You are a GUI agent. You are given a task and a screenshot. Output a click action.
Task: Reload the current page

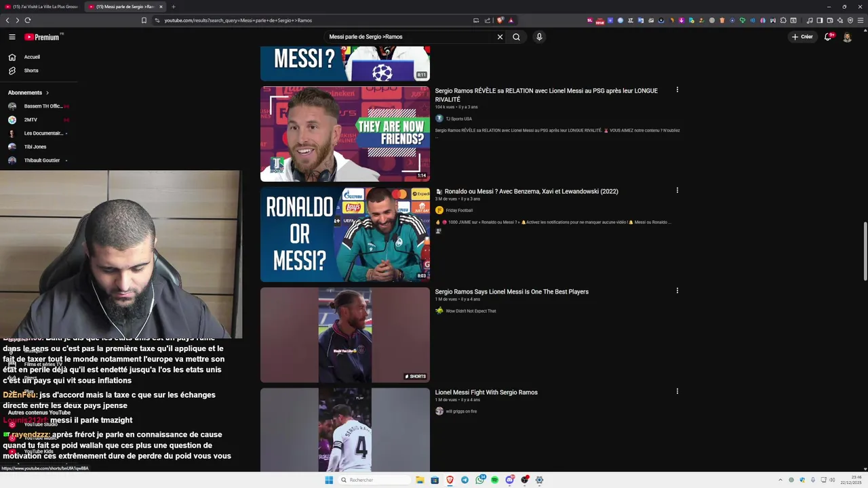coord(28,20)
